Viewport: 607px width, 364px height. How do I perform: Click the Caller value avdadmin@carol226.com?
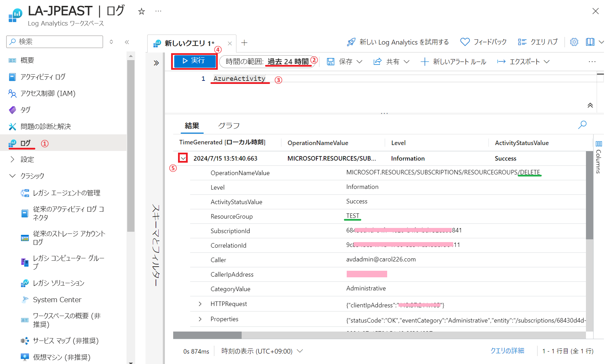pyautogui.click(x=381, y=259)
